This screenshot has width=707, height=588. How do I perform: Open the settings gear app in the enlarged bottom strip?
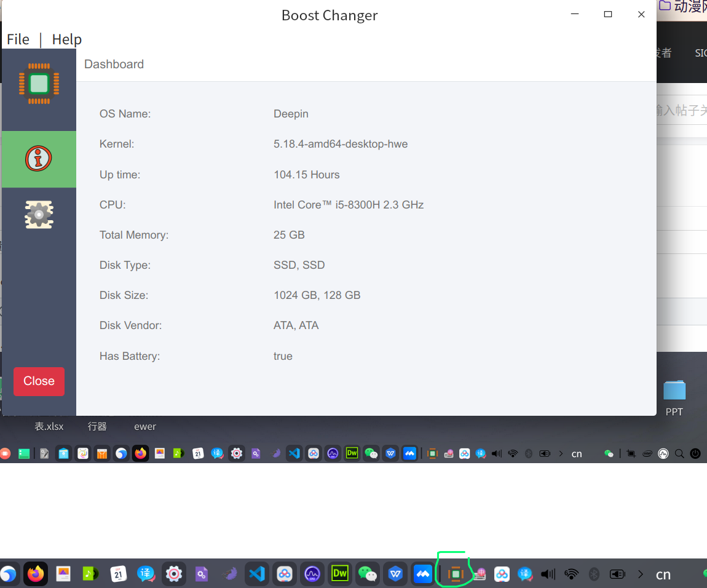[173, 574]
